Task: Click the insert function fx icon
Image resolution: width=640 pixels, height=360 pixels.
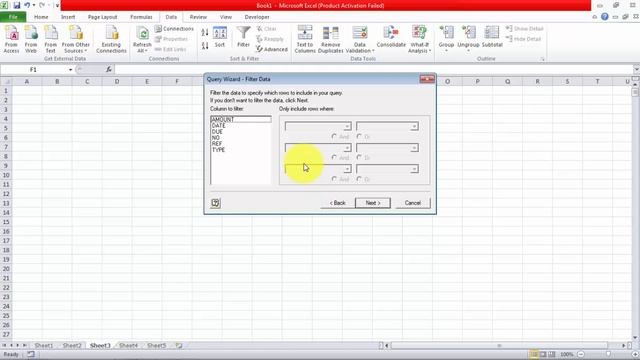Action: tap(109, 69)
